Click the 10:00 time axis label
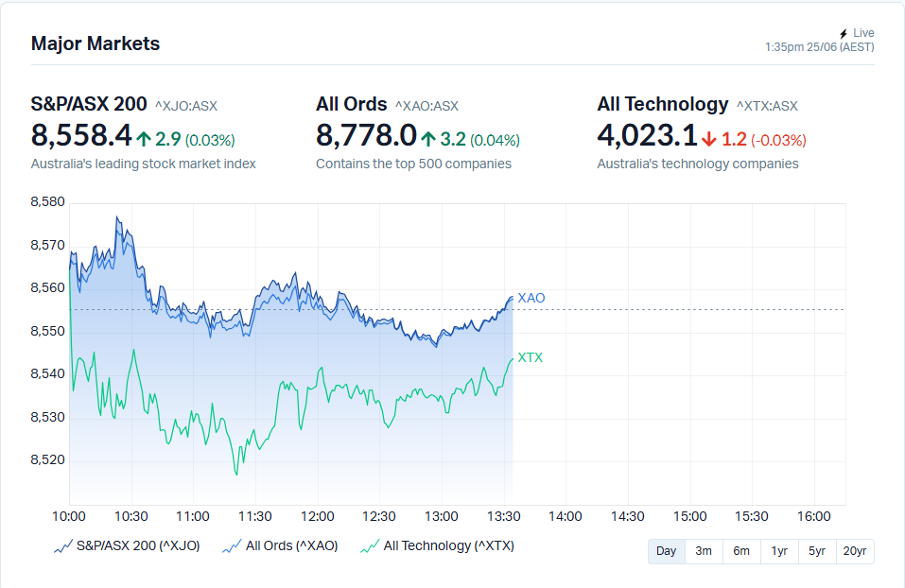This screenshot has width=905, height=588. point(69,516)
